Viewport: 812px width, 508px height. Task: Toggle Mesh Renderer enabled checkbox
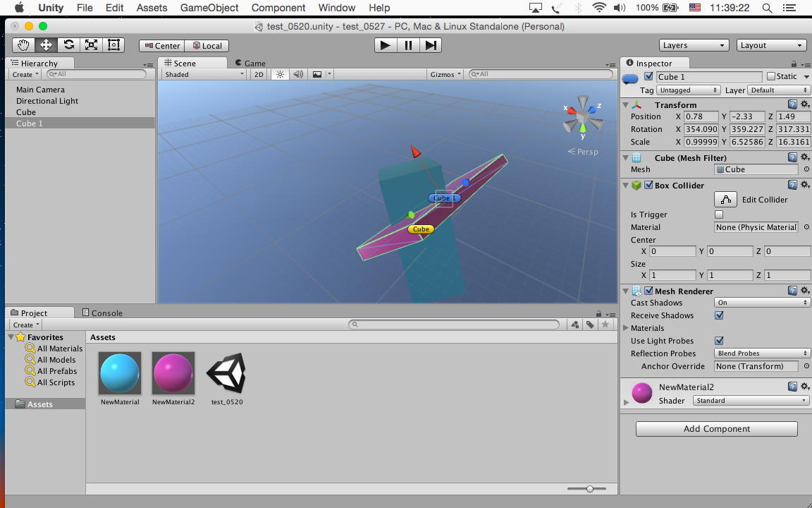648,291
